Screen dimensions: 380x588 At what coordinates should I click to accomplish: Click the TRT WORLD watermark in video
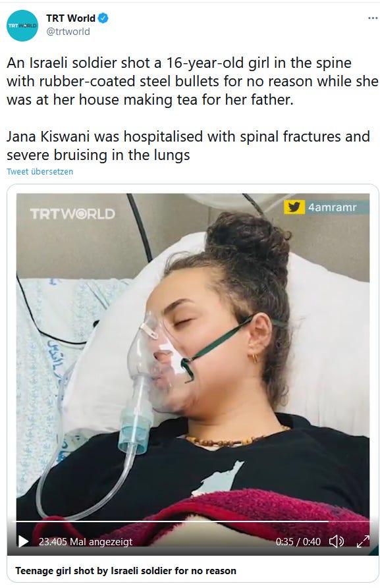(x=72, y=214)
